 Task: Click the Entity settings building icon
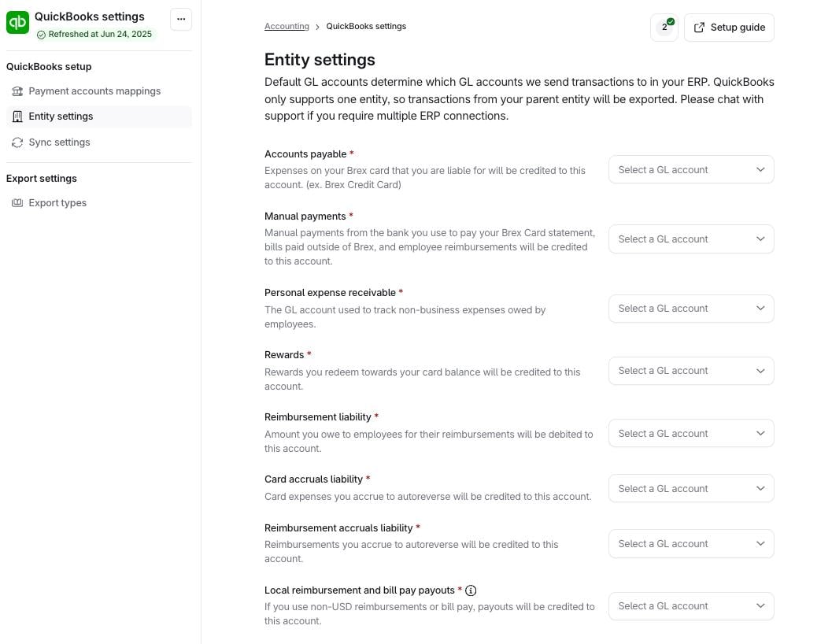point(17,117)
